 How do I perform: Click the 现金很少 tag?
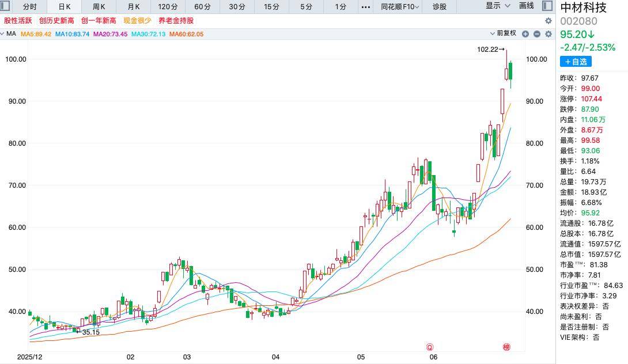(x=137, y=20)
